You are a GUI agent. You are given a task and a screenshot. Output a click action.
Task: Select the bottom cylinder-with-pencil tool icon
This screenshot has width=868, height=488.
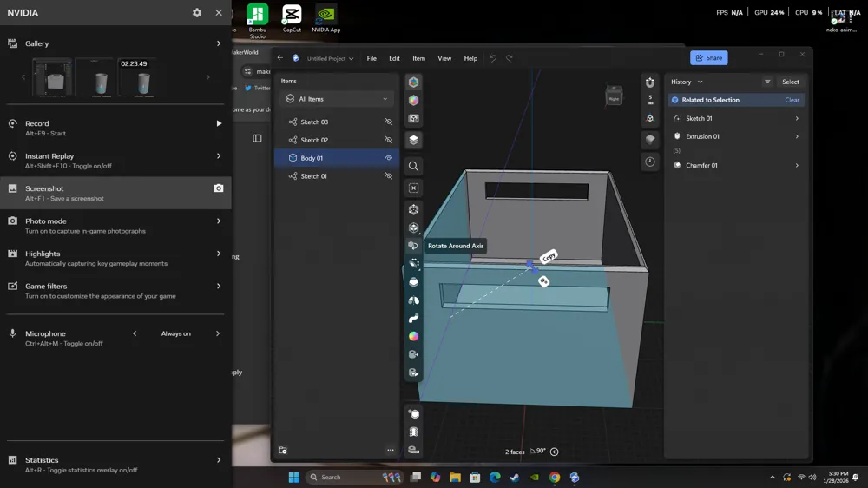413,373
